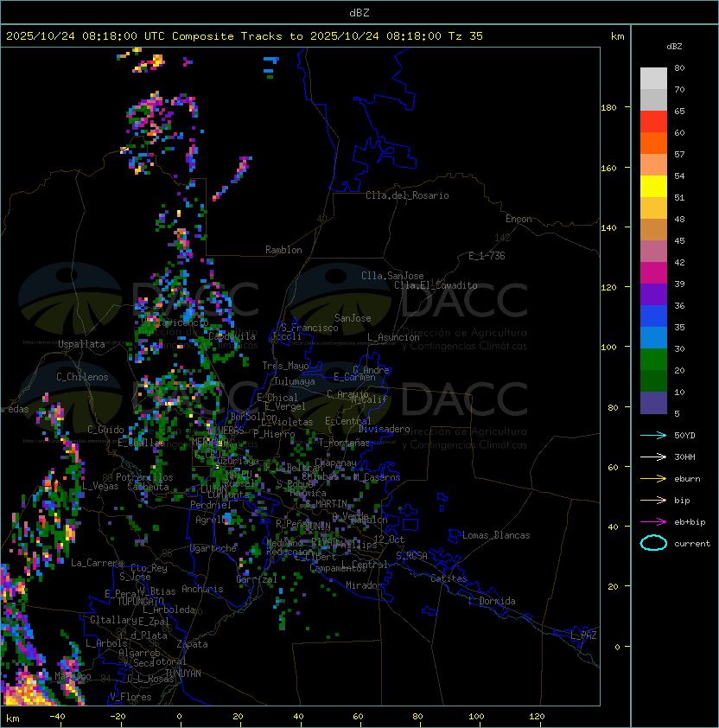Click the La_Carrera map label
This screenshot has width=719, height=728.
[97, 563]
